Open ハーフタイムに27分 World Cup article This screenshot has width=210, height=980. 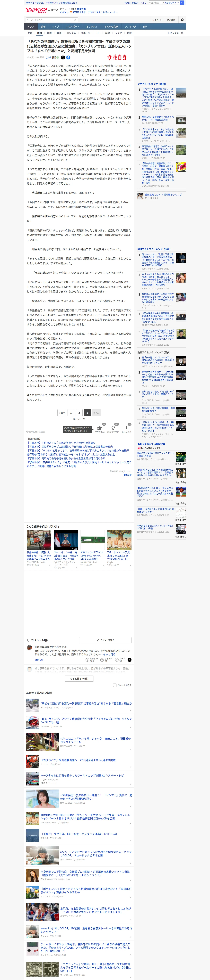(82, 775)
